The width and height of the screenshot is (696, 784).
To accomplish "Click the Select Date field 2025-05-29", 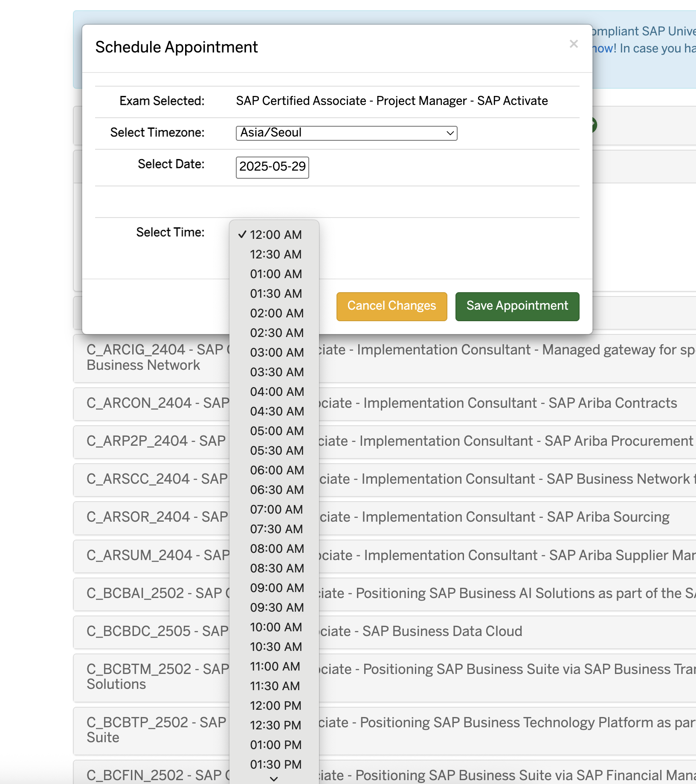I will tap(272, 167).
